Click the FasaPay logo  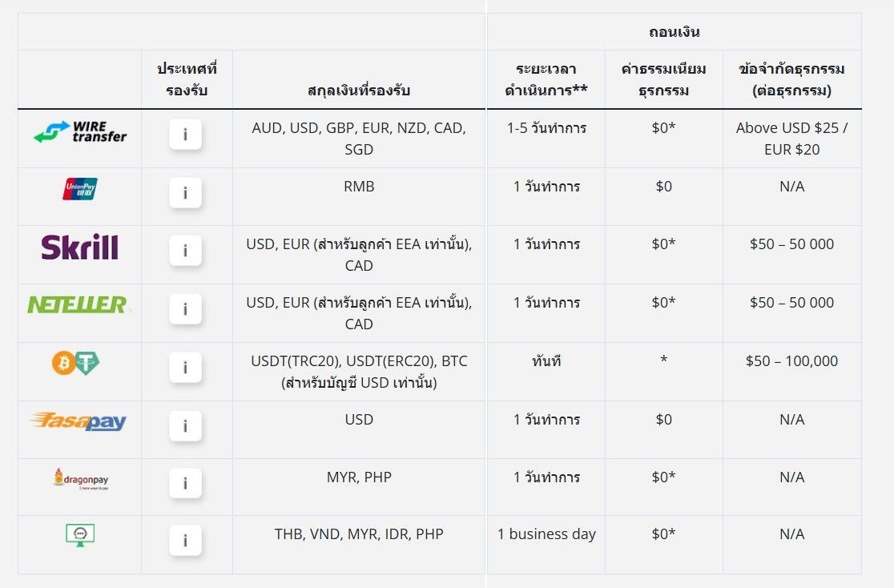[79, 421]
